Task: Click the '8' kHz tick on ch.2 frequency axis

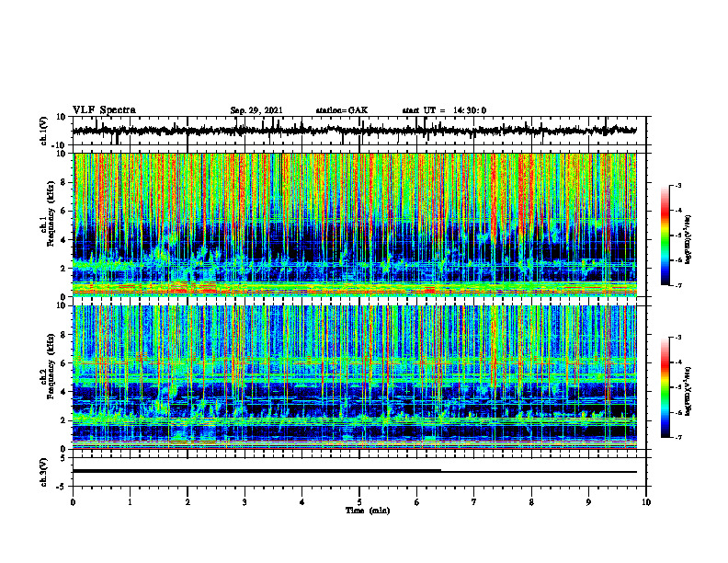Action: pos(63,335)
